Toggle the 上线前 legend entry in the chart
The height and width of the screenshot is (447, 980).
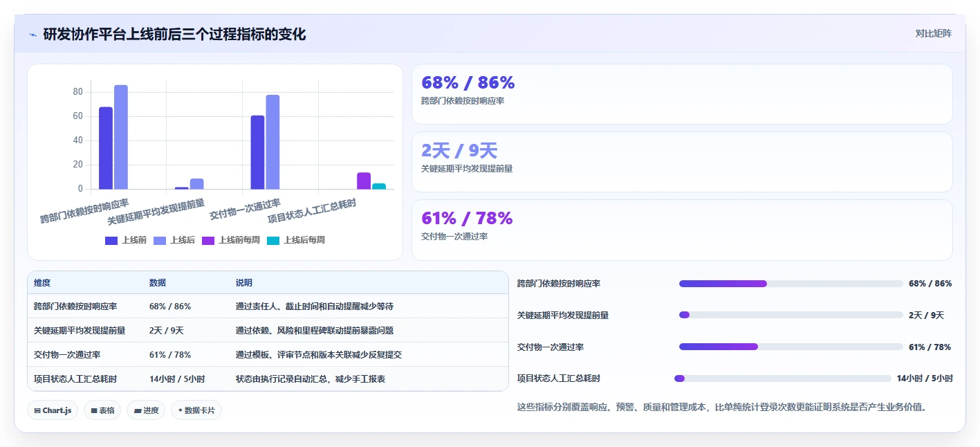(125, 240)
